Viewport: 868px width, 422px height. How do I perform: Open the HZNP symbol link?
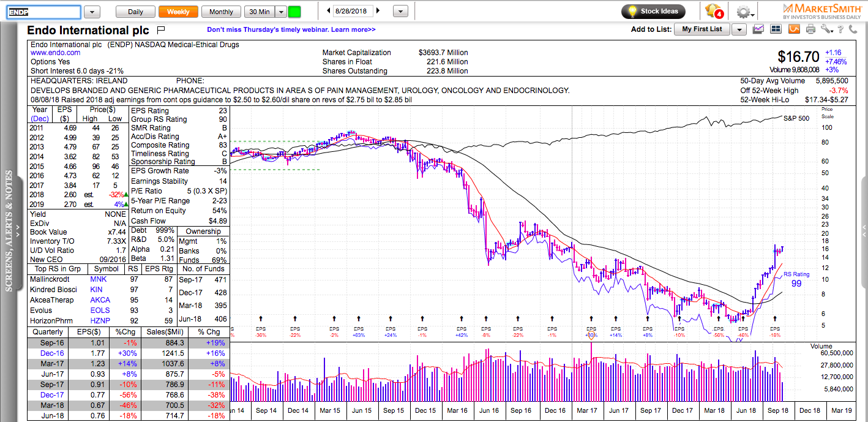coord(100,321)
